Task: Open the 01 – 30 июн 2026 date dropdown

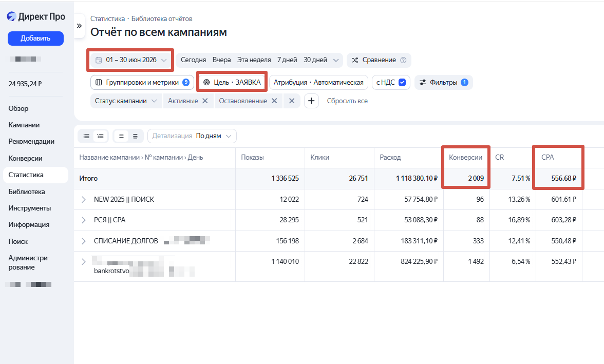Action: click(131, 60)
